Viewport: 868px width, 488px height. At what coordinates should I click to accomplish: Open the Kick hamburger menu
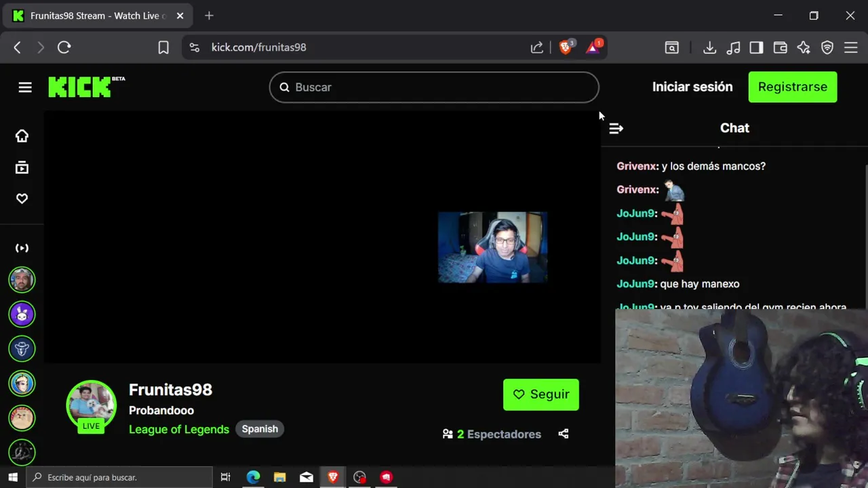[25, 87]
